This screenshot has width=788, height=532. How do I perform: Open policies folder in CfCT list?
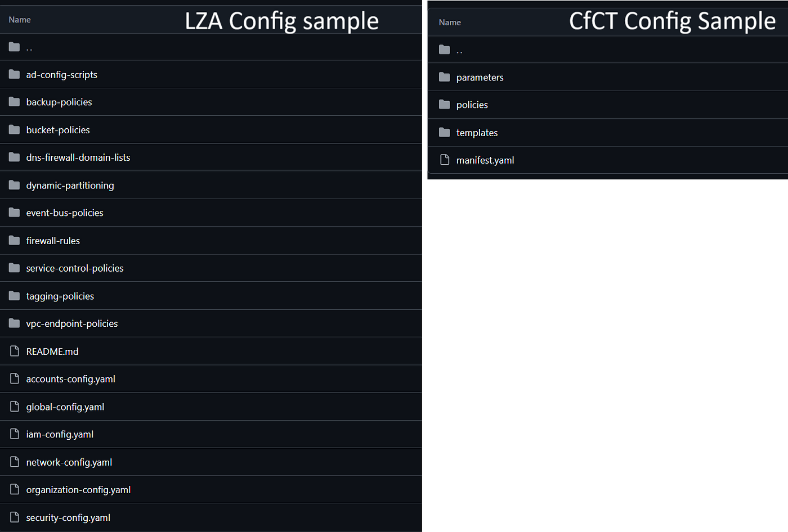tap(472, 105)
